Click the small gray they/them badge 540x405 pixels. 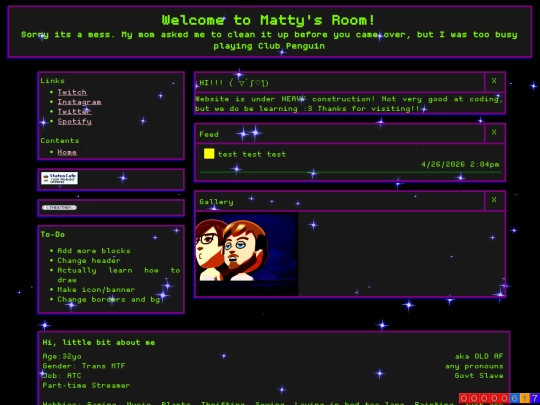coord(59,208)
